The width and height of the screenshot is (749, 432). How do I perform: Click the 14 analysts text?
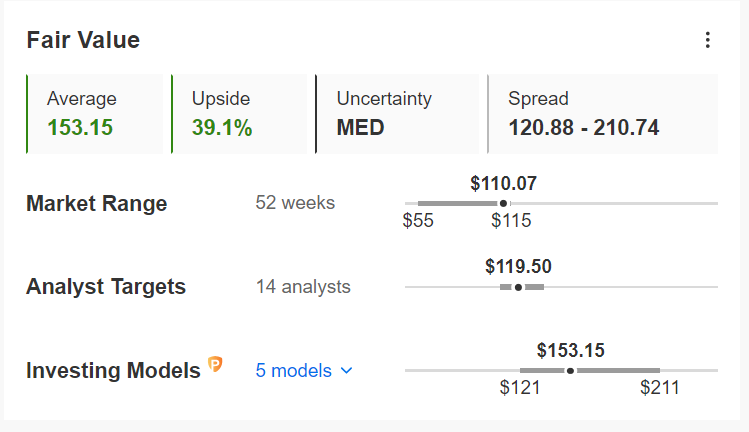303,287
